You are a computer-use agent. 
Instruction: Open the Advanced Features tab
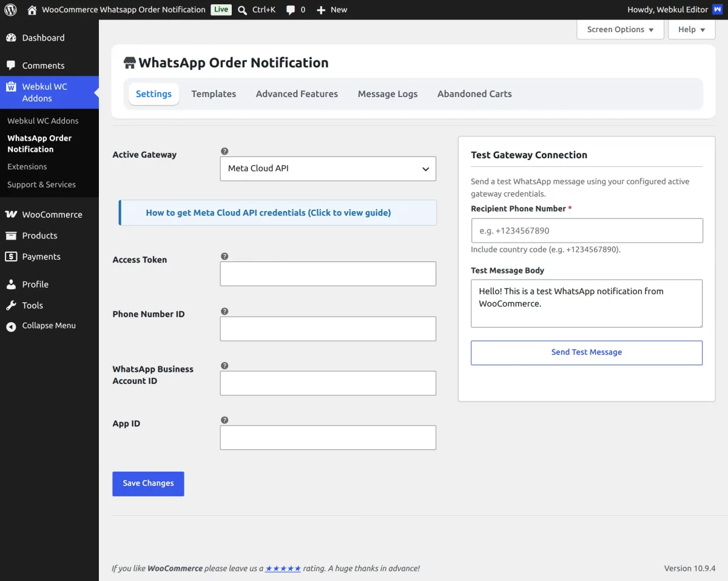pyautogui.click(x=297, y=94)
